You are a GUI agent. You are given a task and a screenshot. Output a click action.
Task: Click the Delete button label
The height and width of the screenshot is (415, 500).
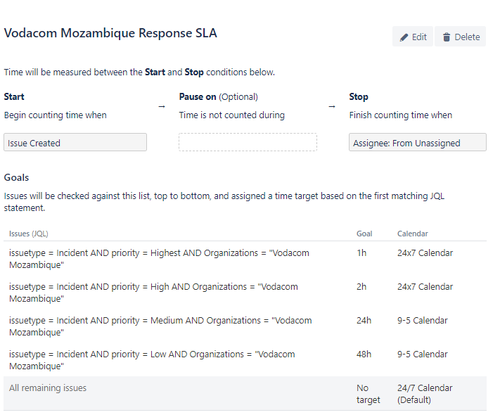point(467,37)
